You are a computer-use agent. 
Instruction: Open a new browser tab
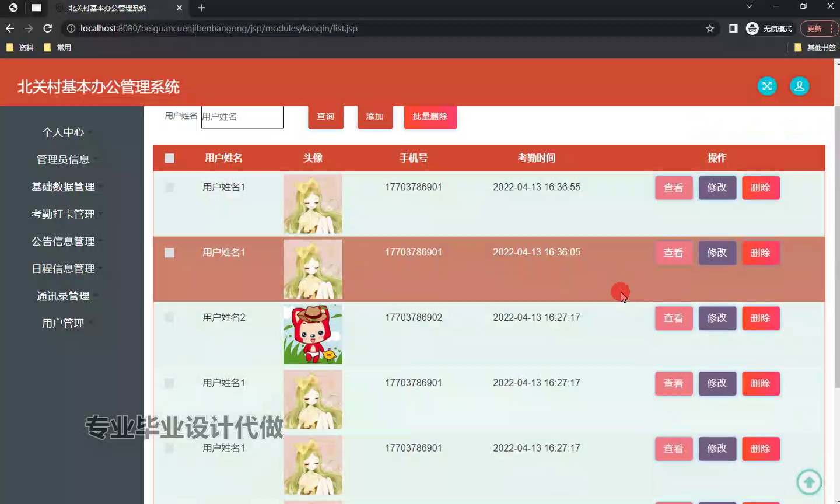(x=202, y=8)
